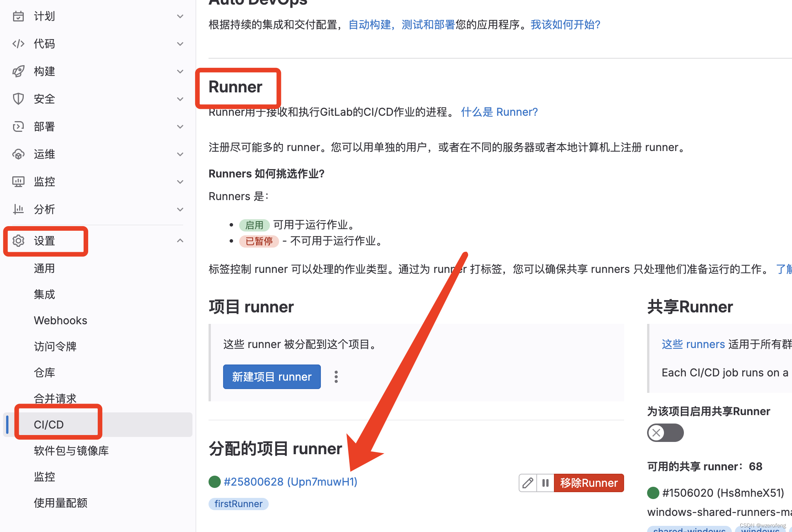The height and width of the screenshot is (532, 792).
Task: Click the 构建 rocket icon
Action: [18, 71]
